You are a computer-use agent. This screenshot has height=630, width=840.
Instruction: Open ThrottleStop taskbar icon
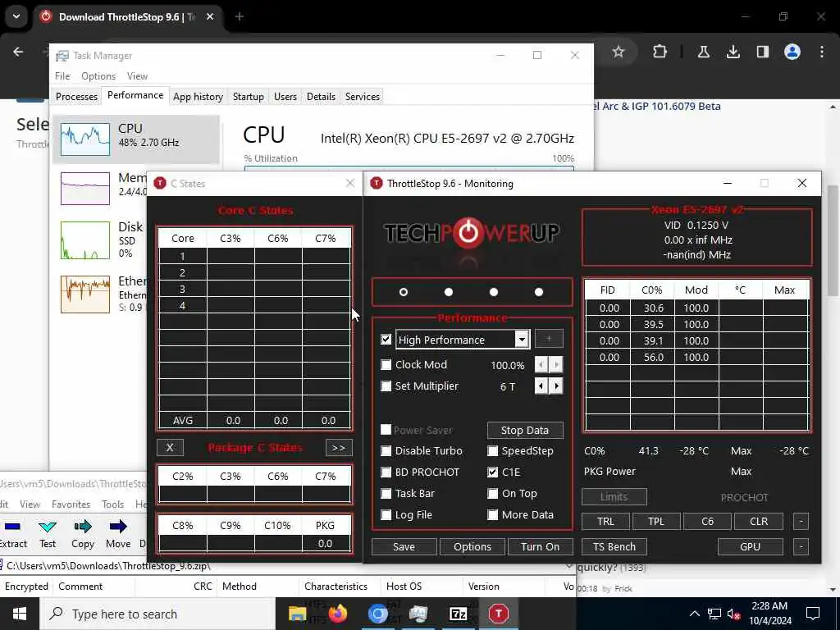tap(498, 614)
